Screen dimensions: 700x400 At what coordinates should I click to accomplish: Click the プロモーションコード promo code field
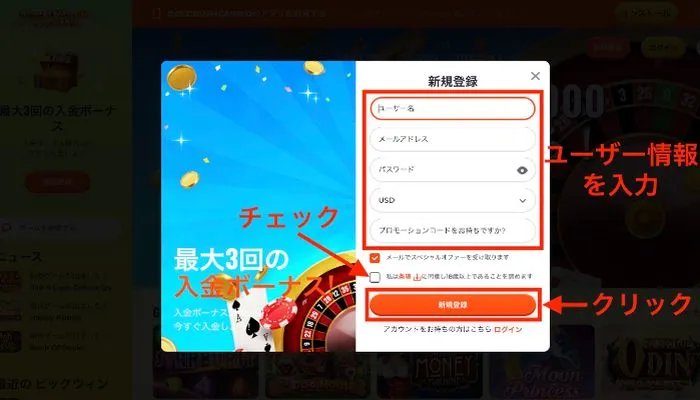[x=453, y=231]
